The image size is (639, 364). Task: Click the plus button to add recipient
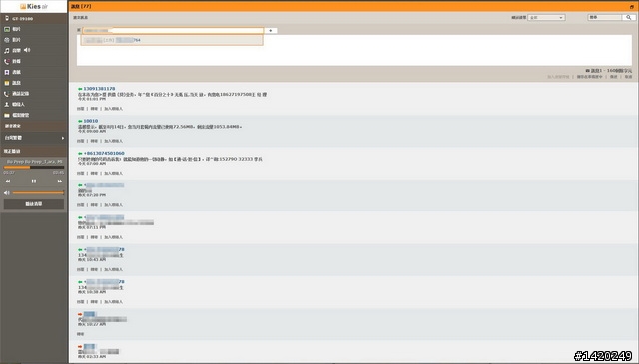[x=271, y=31]
